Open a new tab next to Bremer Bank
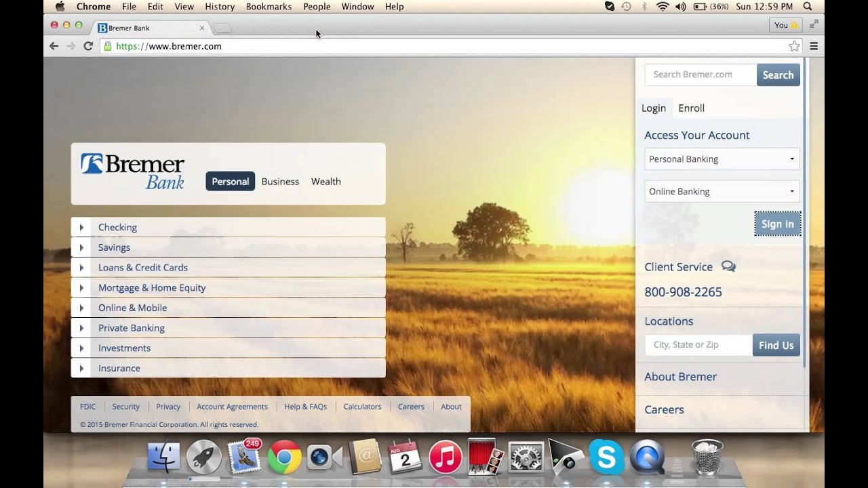The image size is (868, 488). (x=222, y=28)
